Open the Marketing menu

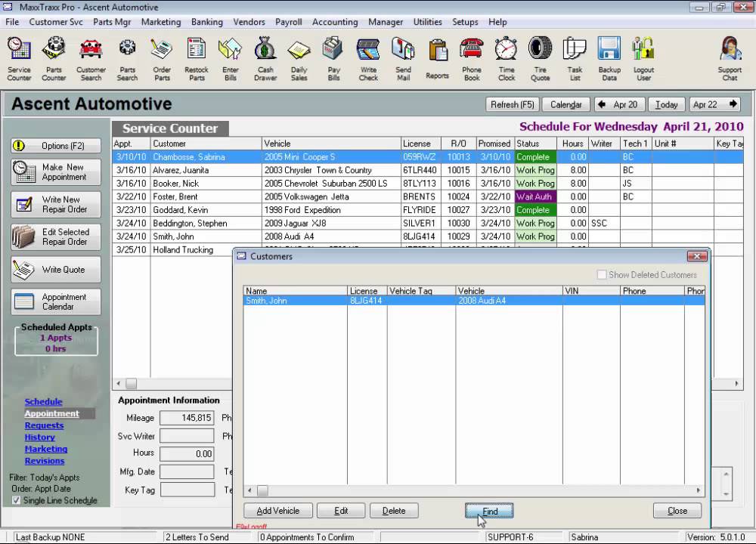tap(161, 22)
